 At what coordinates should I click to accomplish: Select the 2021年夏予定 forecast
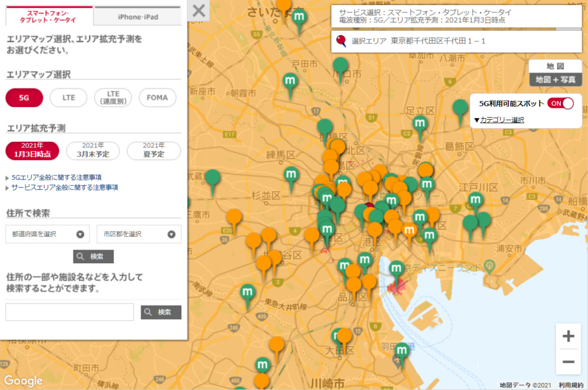click(x=154, y=151)
